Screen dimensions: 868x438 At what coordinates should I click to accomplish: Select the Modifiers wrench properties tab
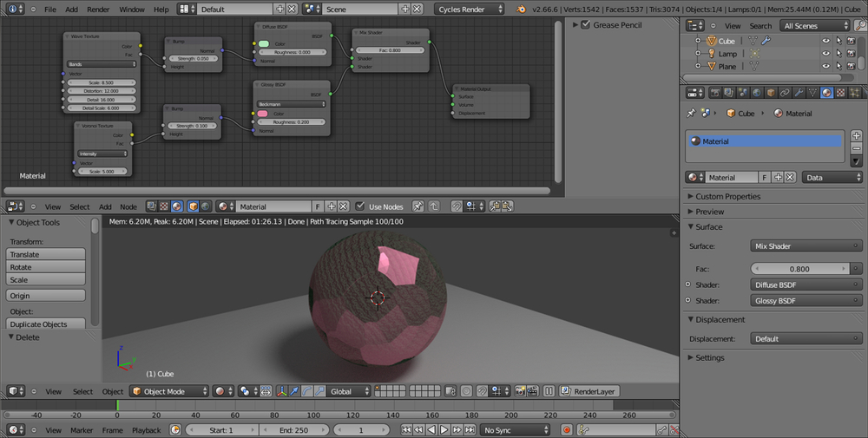[798, 92]
